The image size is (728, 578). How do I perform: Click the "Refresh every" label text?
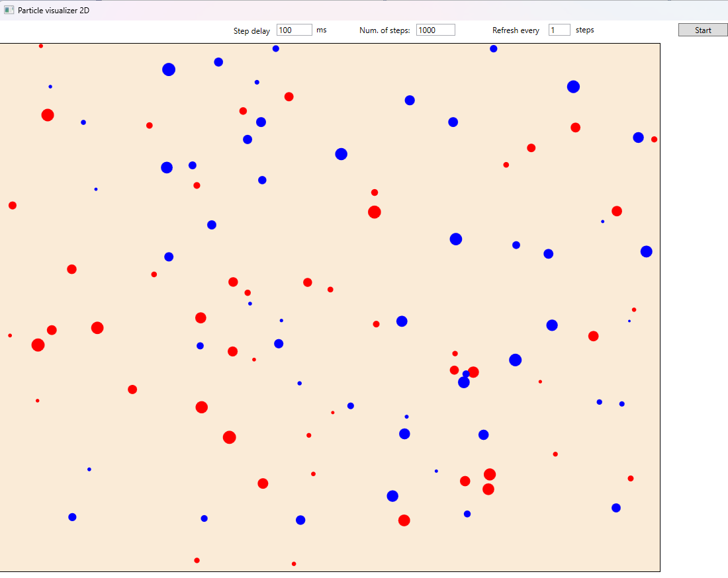[x=516, y=30]
